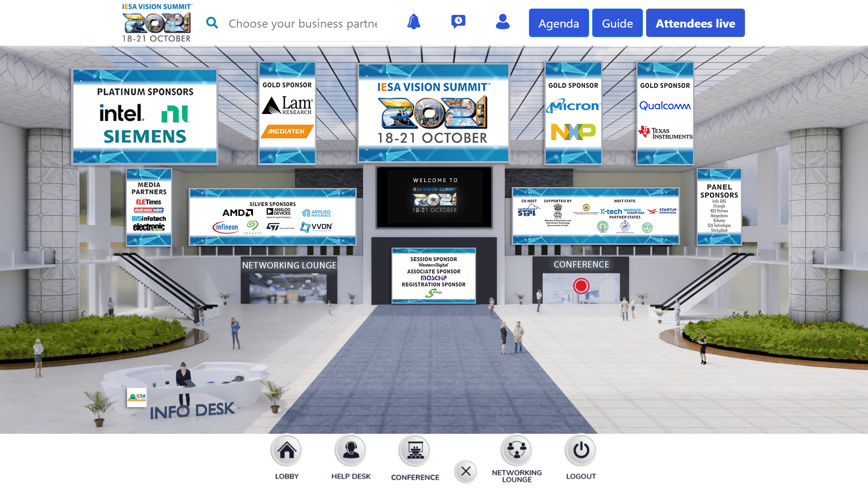Open the Agenda button

click(x=559, y=23)
